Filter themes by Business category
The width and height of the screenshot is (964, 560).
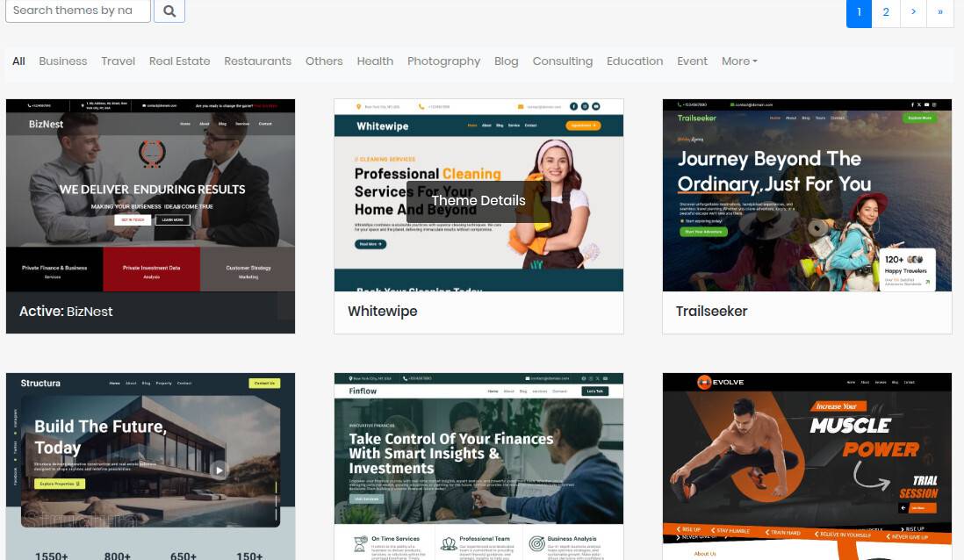(x=63, y=61)
